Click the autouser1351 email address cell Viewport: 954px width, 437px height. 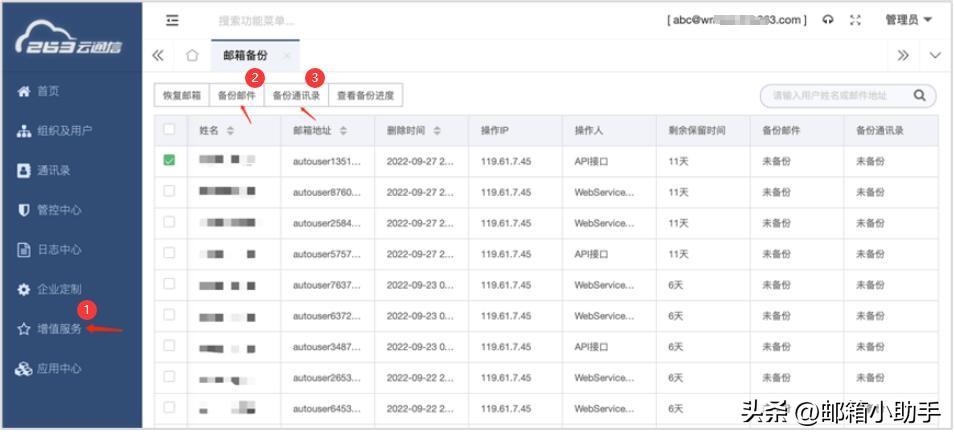click(327, 161)
